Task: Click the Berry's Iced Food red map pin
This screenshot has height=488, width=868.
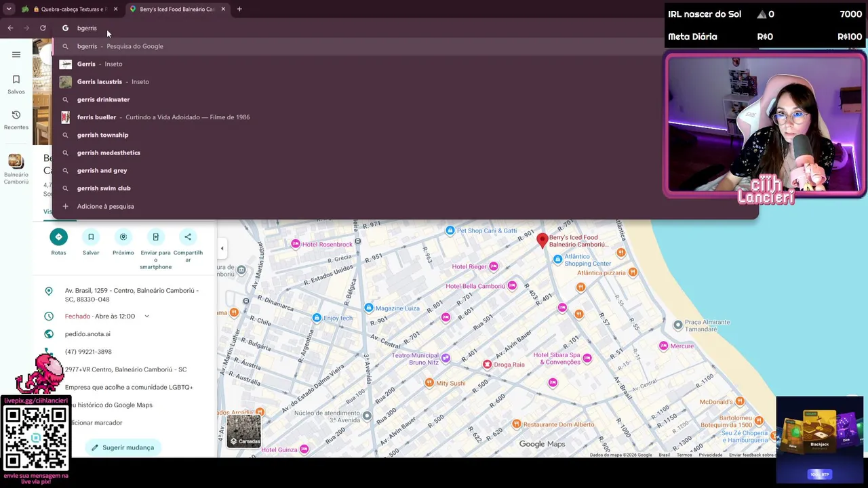Action: pyautogui.click(x=542, y=239)
